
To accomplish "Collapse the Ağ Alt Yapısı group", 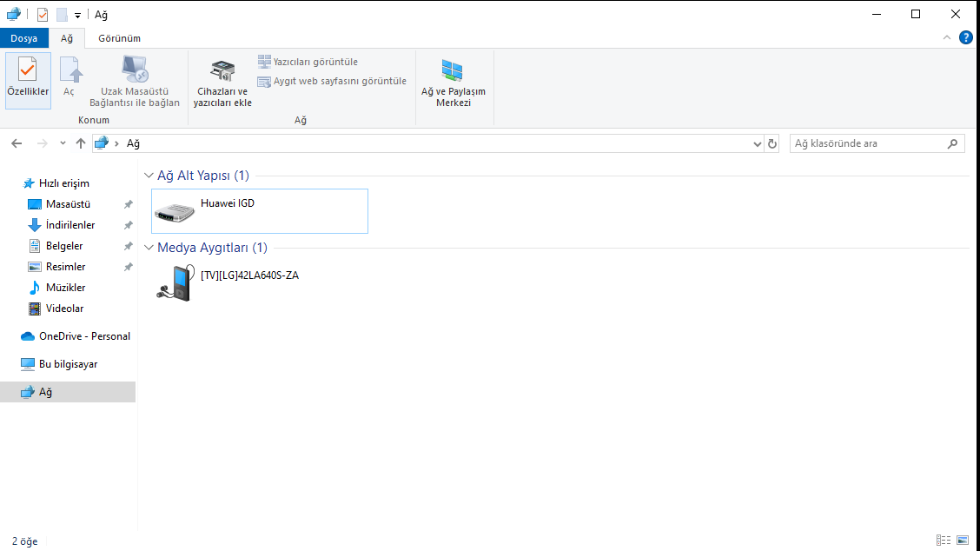I will pos(149,176).
